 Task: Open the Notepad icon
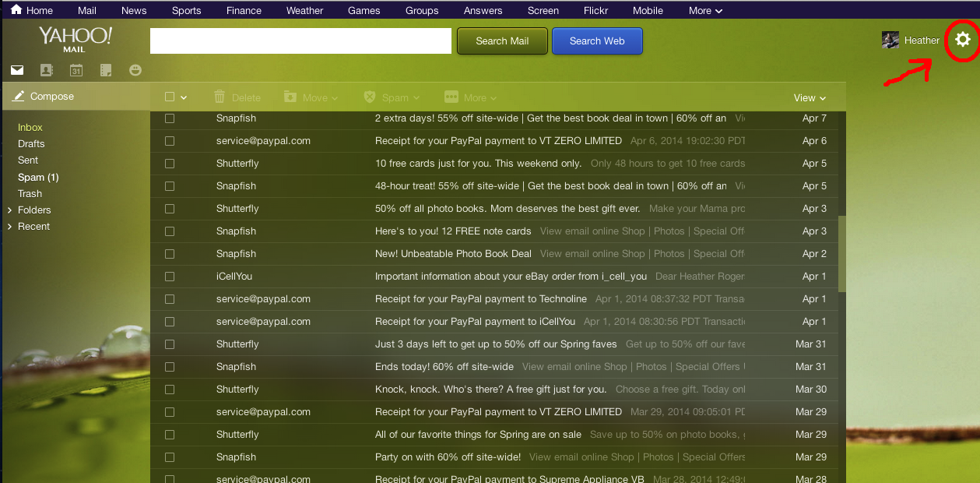tap(106, 70)
